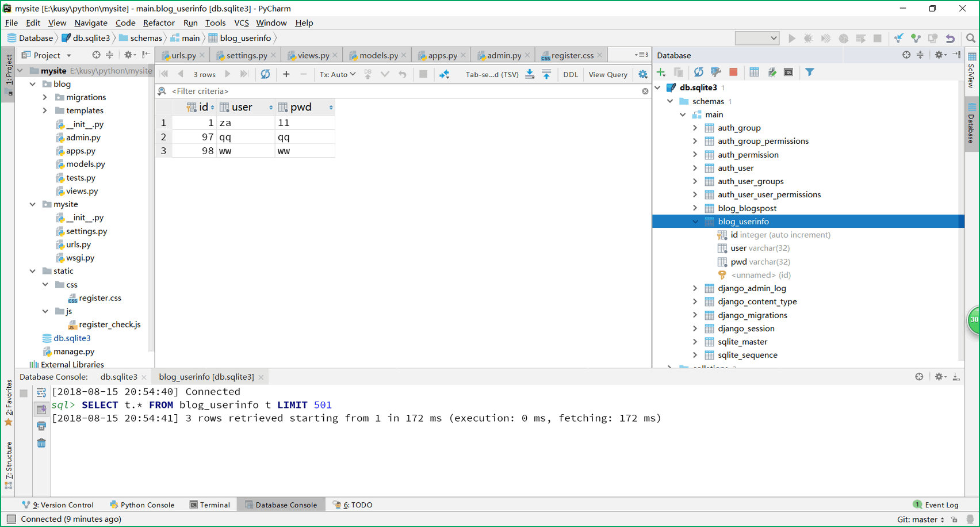Add a new row with plus icon
Image resolution: width=980 pixels, height=527 pixels.
(286, 74)
